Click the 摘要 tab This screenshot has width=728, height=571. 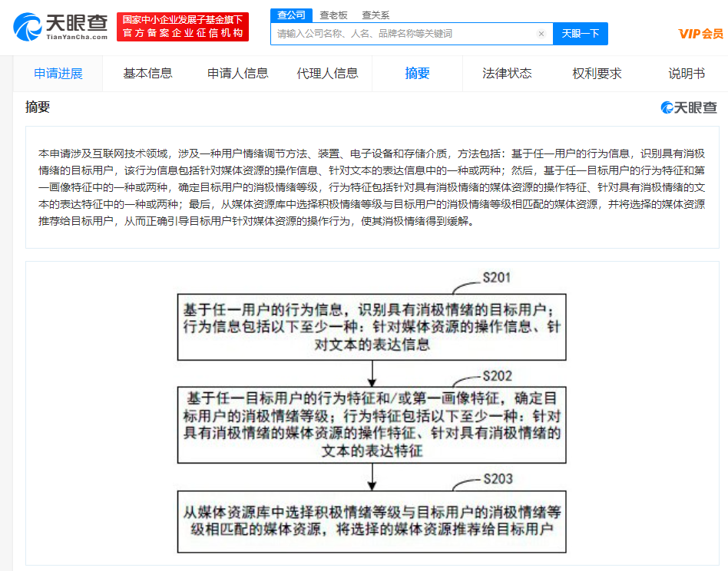[417, 74]
